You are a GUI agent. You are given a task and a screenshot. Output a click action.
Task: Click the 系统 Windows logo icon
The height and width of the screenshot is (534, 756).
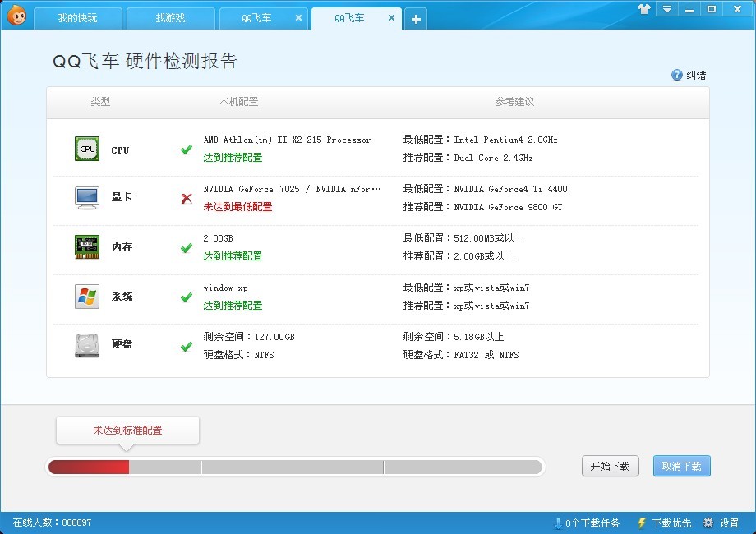[x=87, y=297]
